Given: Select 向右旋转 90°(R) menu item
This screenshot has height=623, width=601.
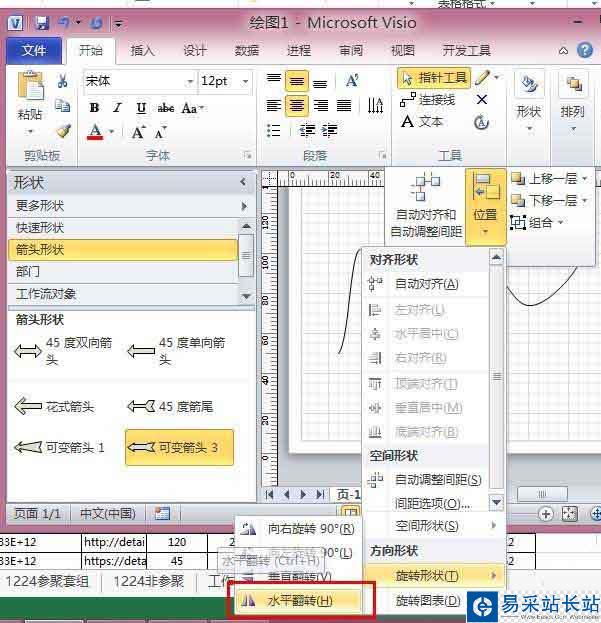Looking at the screenshot, I should point(300,529).
